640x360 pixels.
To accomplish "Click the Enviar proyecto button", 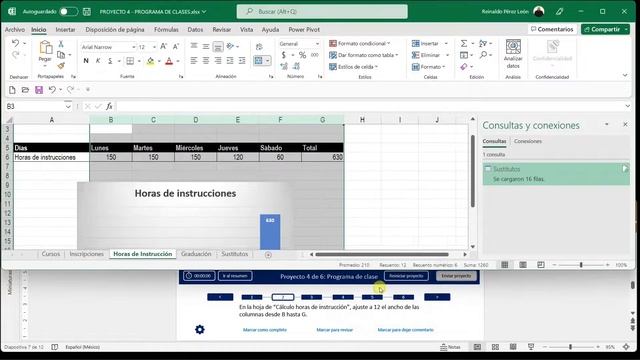I will point(456,276).
